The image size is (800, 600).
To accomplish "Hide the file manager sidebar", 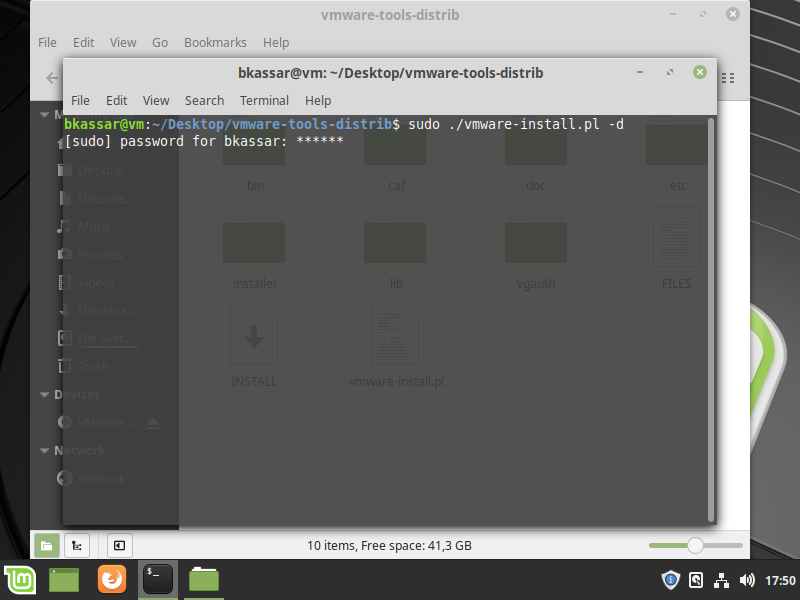I will tap(119, 546).
